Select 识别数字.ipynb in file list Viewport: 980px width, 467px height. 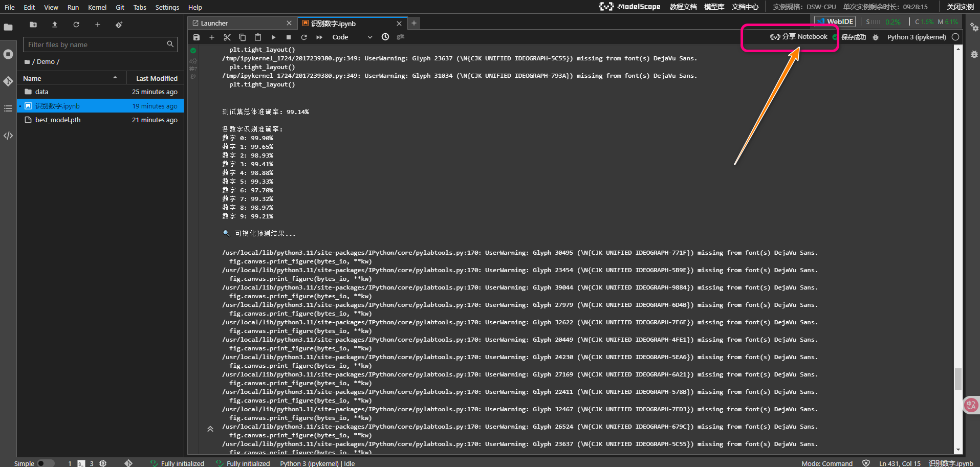[x=100, y=106]
